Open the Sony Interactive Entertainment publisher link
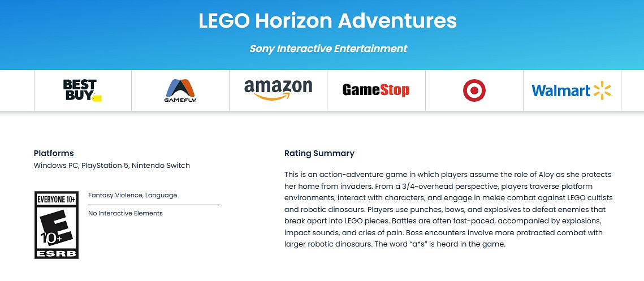This screenshot has width=644, height=281. 328,49
